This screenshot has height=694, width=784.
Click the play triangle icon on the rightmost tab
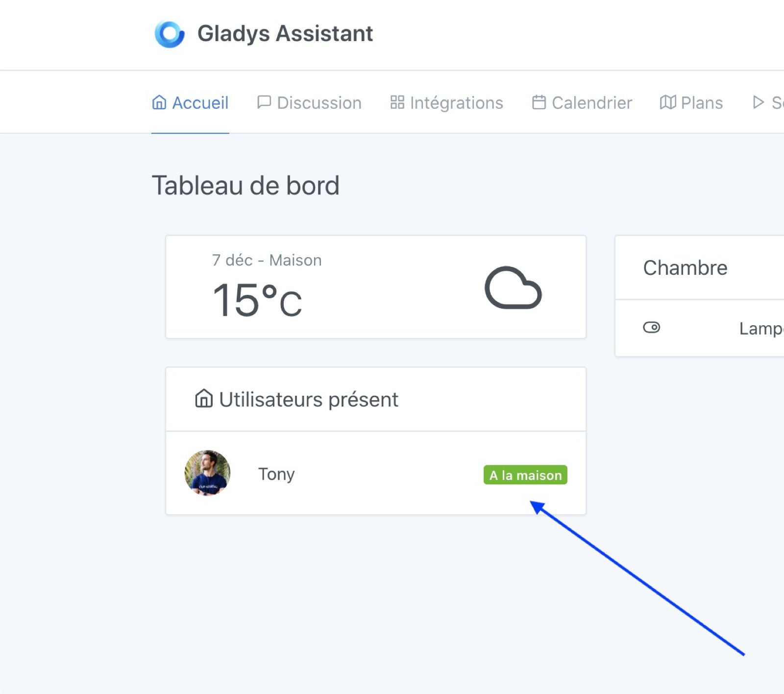pos(759,102)
